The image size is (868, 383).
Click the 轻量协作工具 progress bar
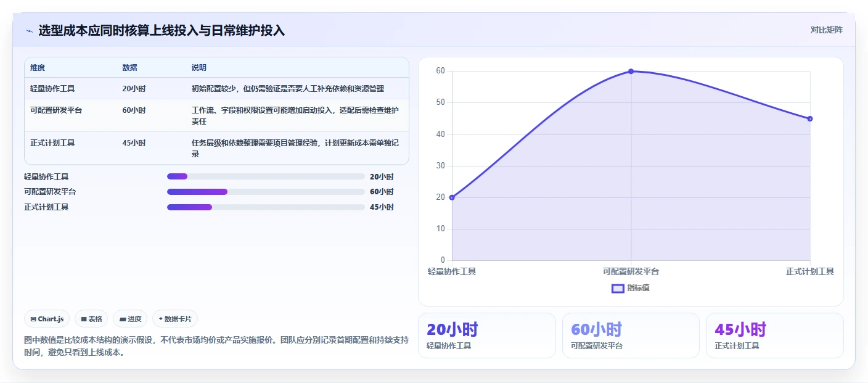click(x=266, y=176)
